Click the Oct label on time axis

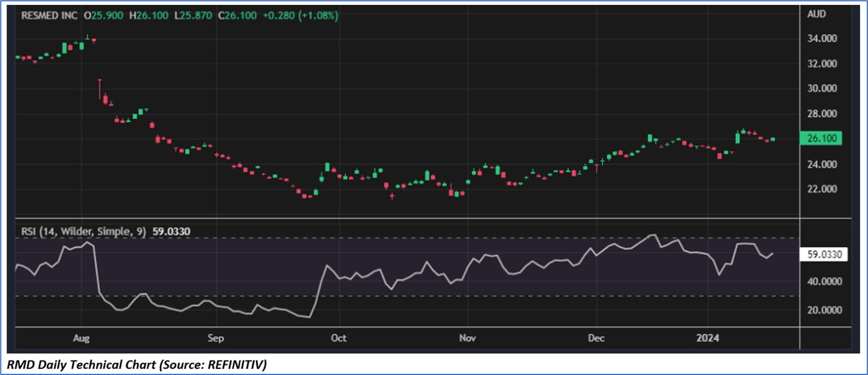point(339,338)
